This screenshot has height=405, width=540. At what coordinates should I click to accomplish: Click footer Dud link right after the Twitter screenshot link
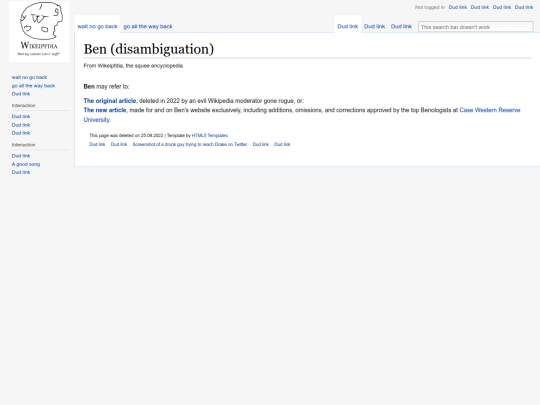[x=261, y=144]
